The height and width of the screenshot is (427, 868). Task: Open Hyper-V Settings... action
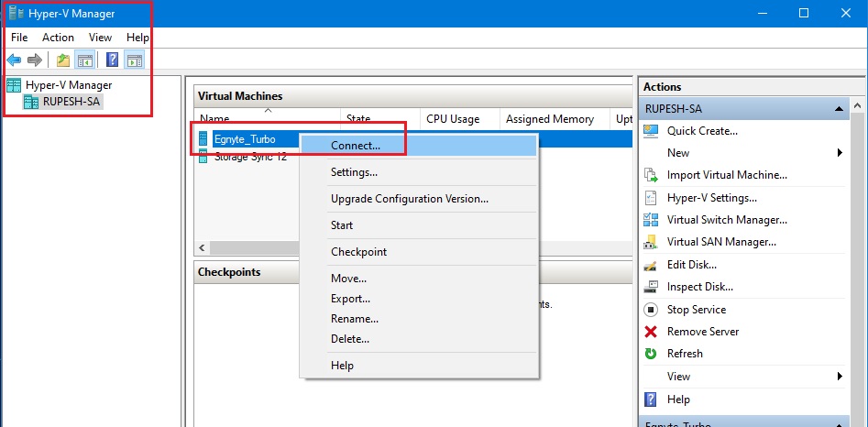coord(712,197)
